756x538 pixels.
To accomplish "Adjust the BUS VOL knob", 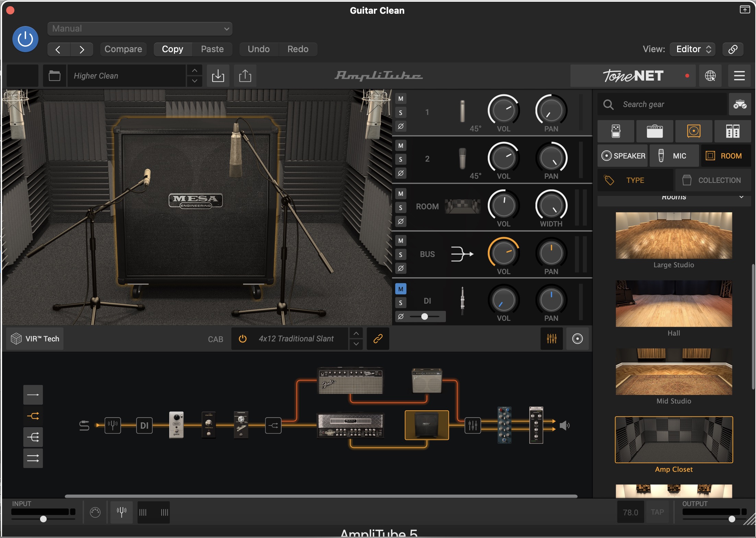I will coord(504,253).
